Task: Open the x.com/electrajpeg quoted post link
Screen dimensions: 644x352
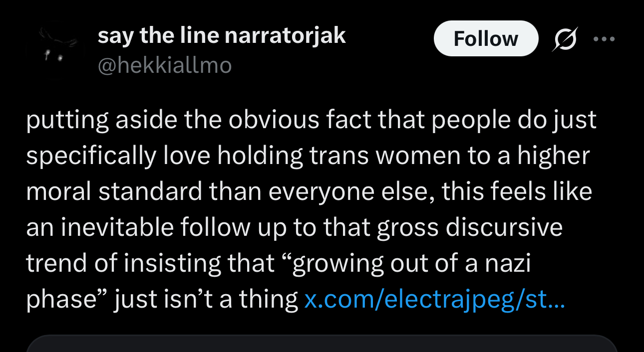Action: 434,299
